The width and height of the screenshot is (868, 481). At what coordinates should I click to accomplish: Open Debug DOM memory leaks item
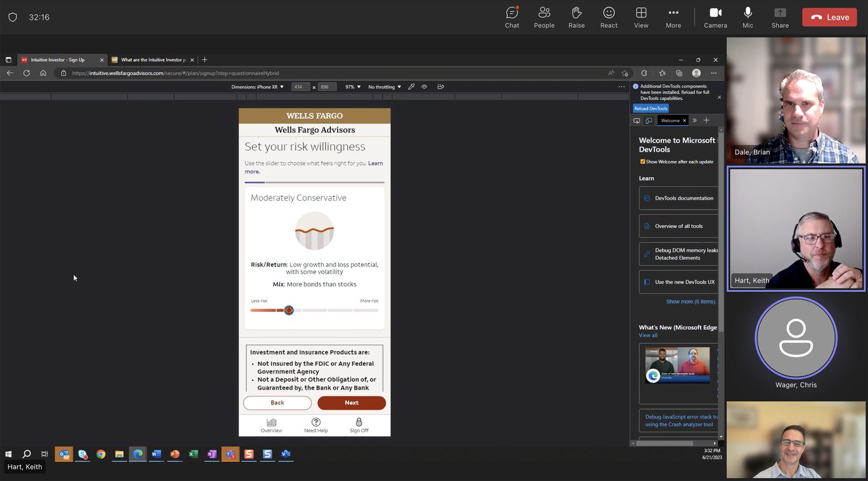point(678,254)
